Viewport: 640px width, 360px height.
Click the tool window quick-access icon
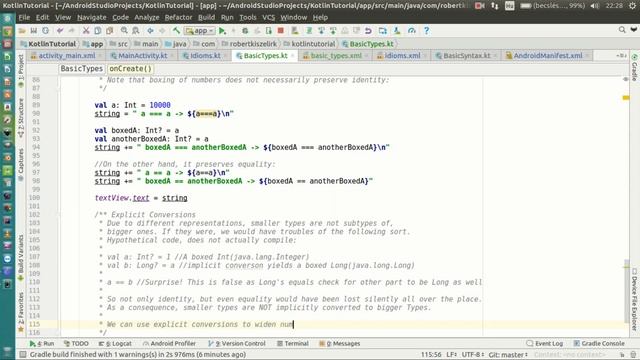(23, 355)
